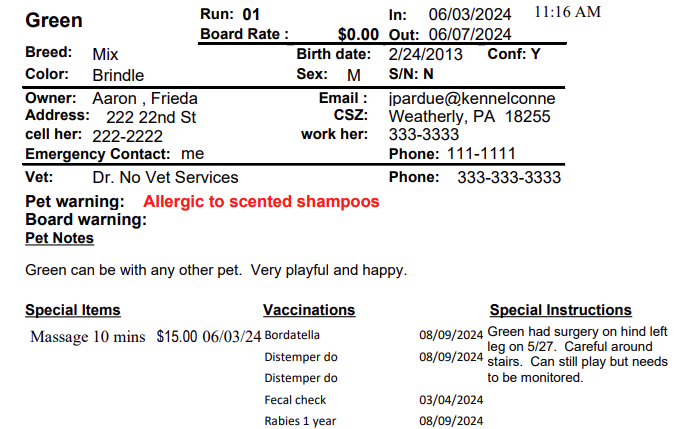Click the pet name Green heading

click(x=54, y=20)
